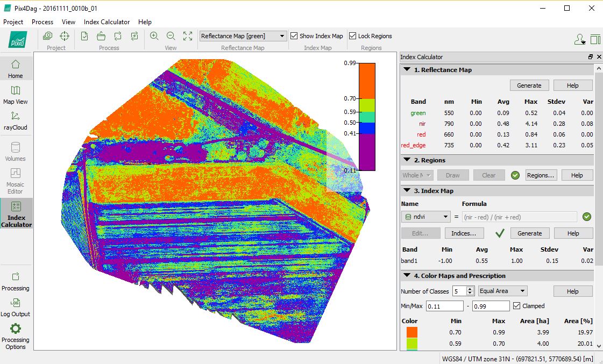The image size is (603, 364).
Task: Increase Number of Classes with up arrow
Action: click(470, 289)
